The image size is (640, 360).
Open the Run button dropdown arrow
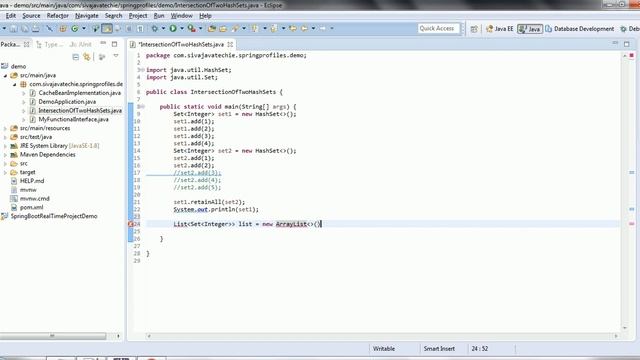[182, 29]
